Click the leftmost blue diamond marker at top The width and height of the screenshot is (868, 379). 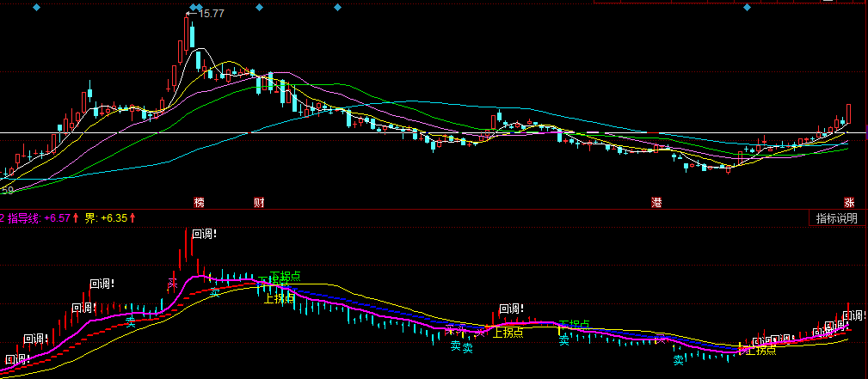click(x=35, y=7)
